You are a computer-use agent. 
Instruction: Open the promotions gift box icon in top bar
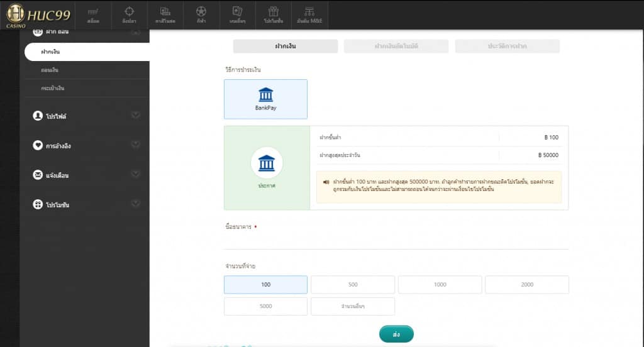(273, 11)
